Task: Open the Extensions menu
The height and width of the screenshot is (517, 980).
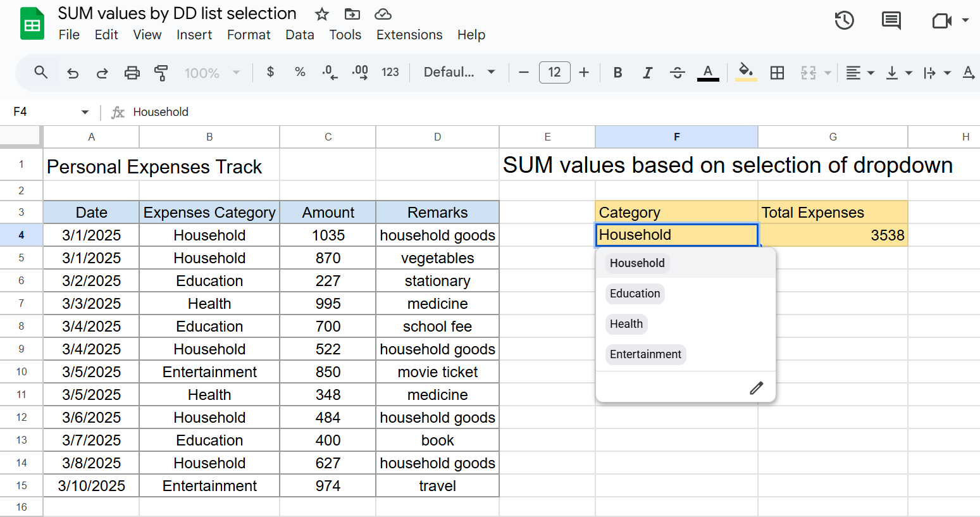Action: [x=409, y=35]
